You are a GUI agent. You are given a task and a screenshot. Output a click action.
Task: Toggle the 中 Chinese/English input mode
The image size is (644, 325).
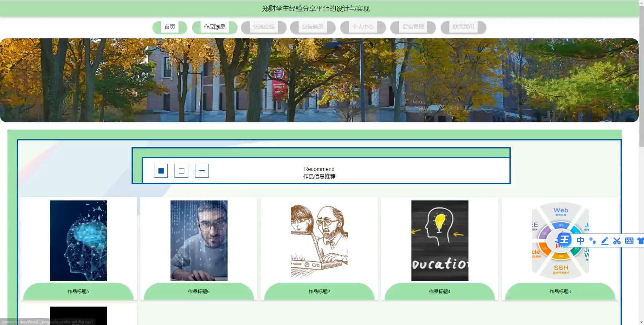(580, 241)
